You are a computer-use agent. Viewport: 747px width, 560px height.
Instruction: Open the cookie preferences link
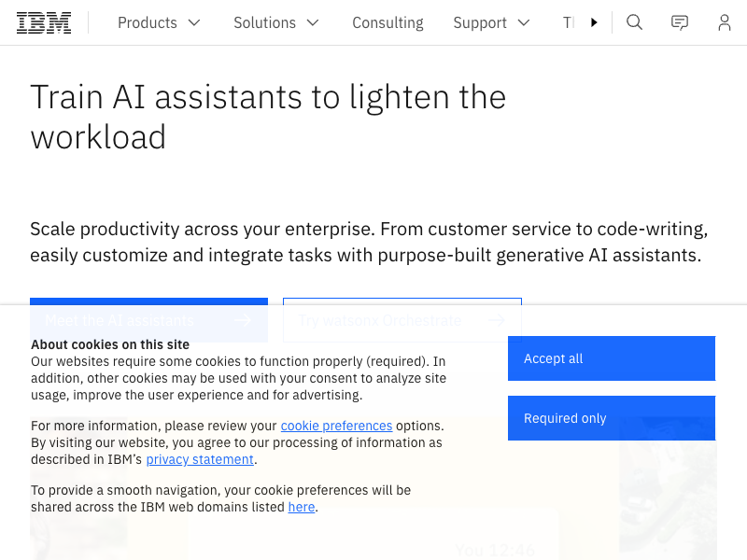[x=336, y=426]
